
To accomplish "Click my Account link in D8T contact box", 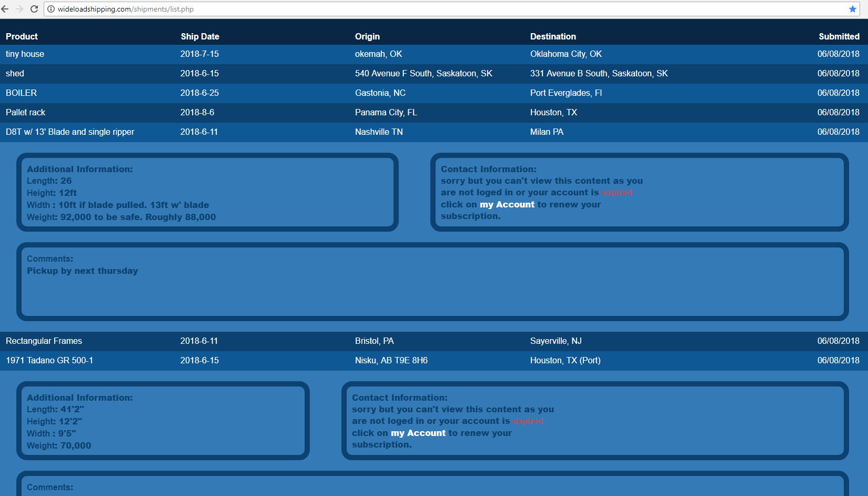I will coord(507,204).
